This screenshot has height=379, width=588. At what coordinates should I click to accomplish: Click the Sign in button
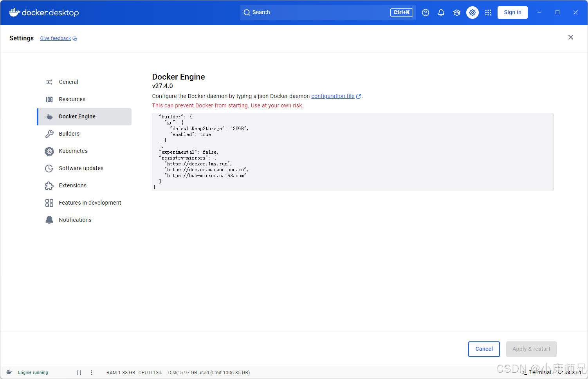pos(512,13)
